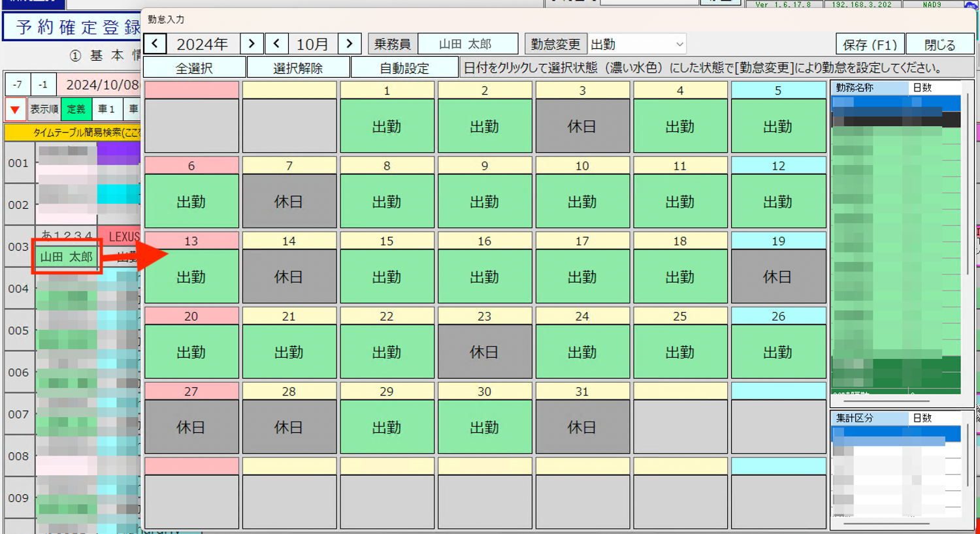Run 自動設定 automatic scheduling

pos(404,67)
